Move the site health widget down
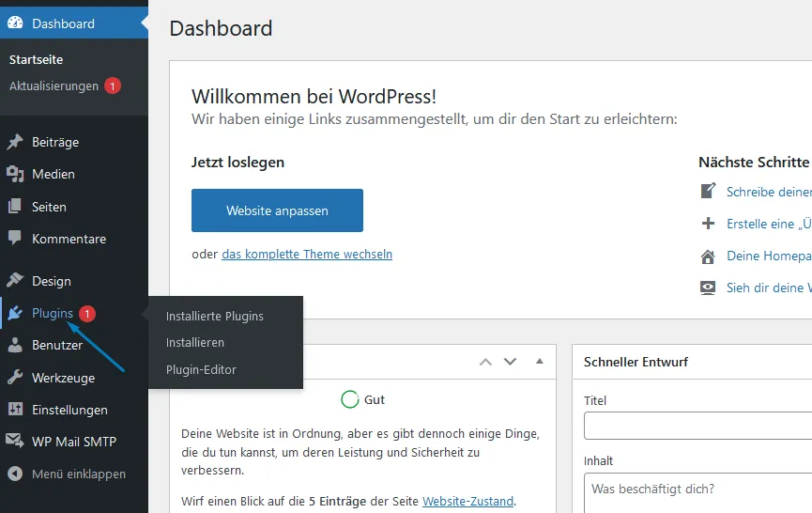This screenshot has width=812, height=513. click(x=510, y=362)
